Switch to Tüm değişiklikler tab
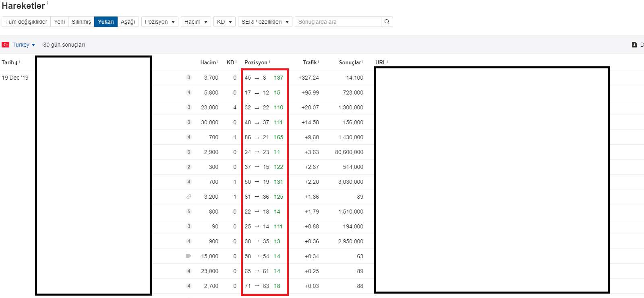This screenshot has height=298, width=644. pos(26,22)
